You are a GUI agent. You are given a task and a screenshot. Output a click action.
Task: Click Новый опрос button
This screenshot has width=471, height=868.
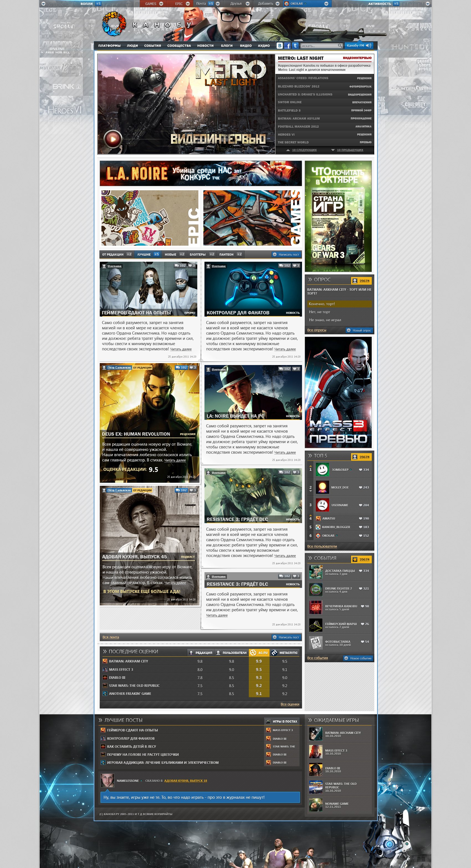pos(359,330)
